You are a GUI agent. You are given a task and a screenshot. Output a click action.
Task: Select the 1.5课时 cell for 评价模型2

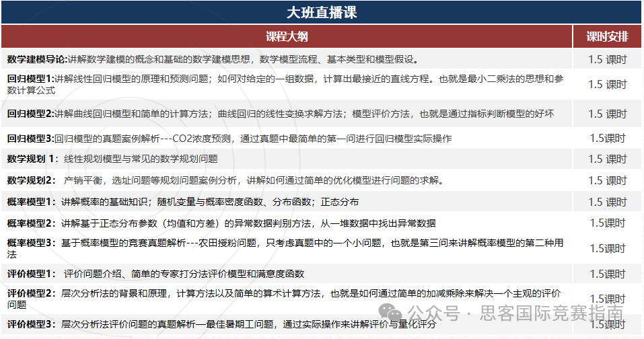click(x=607, y=299)
